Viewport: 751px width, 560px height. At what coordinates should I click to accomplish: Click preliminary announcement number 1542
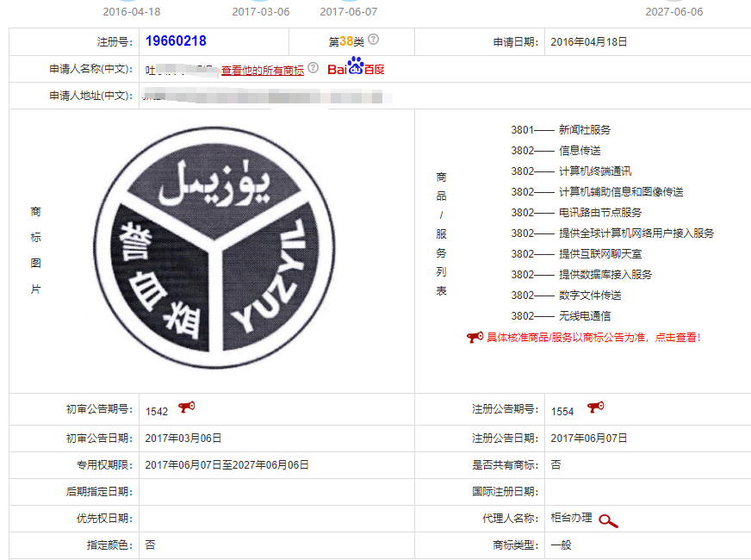[157, 412]
